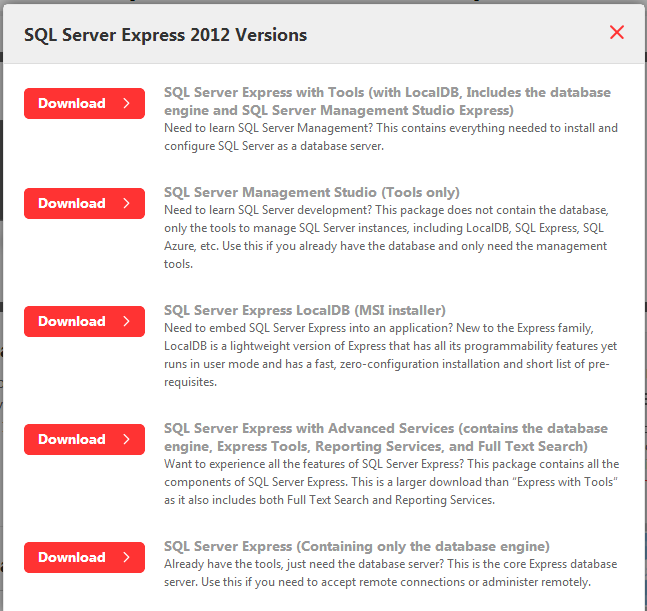Viewport: 647px width, 611px height.
Task: Select the text 'Need to learn SQL Server Management?'
Action: (x=269, y=128)
